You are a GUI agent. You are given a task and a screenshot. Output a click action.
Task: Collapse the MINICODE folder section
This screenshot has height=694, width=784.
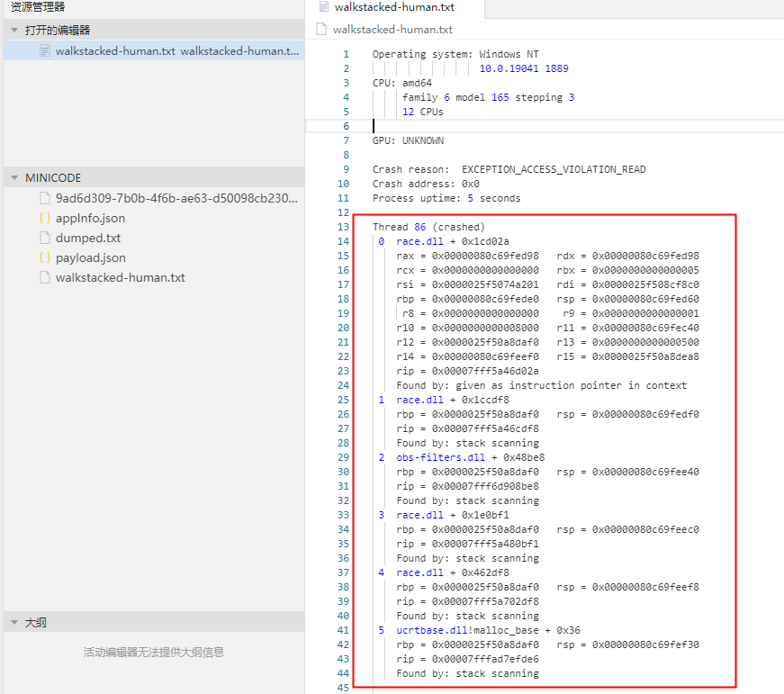click(x=14, y=177)
